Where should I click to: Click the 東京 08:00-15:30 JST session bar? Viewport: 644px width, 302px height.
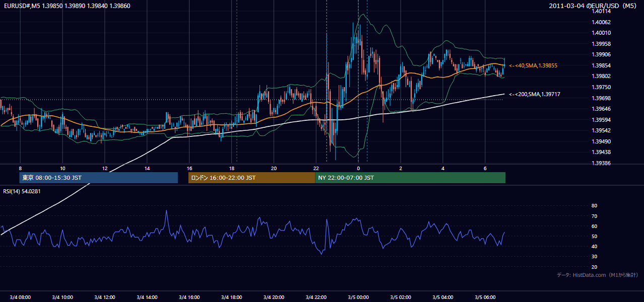(x=98, y=178)
